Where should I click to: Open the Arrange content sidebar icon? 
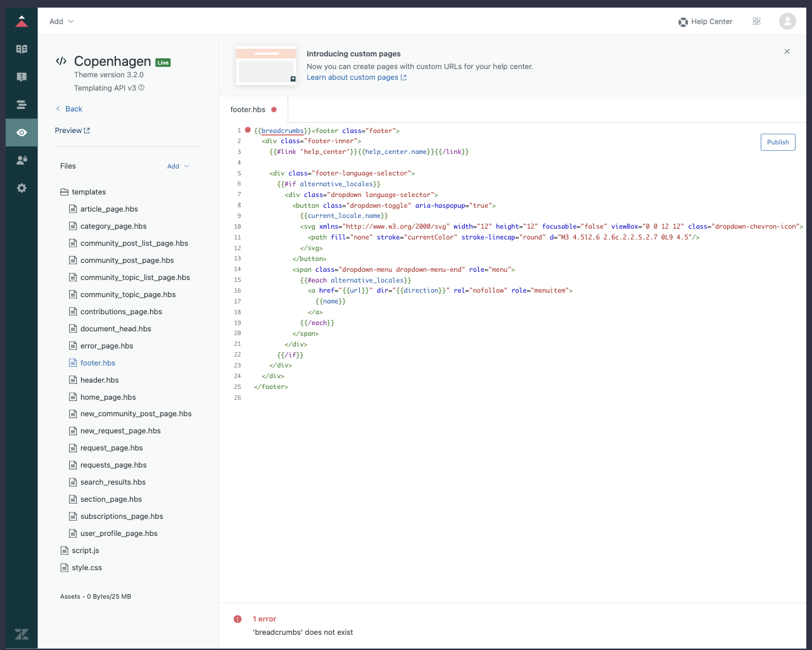[x=22, y=105]
